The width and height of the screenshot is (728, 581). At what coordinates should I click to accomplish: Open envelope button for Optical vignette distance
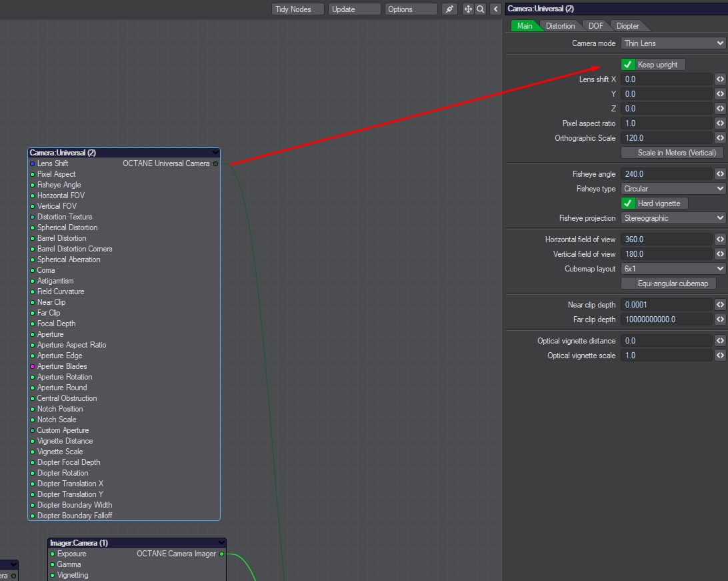tap(720, 341)
